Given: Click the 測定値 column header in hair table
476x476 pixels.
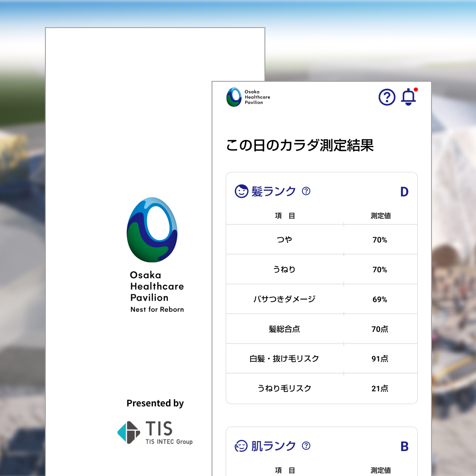Looking at the screenshot, I should (381, 216).
